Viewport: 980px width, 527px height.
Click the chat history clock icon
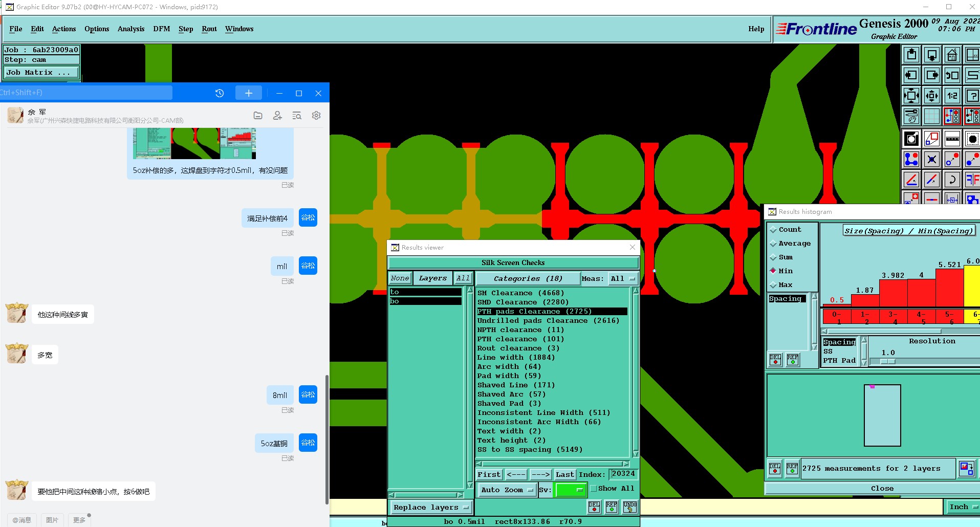(220, 93)
